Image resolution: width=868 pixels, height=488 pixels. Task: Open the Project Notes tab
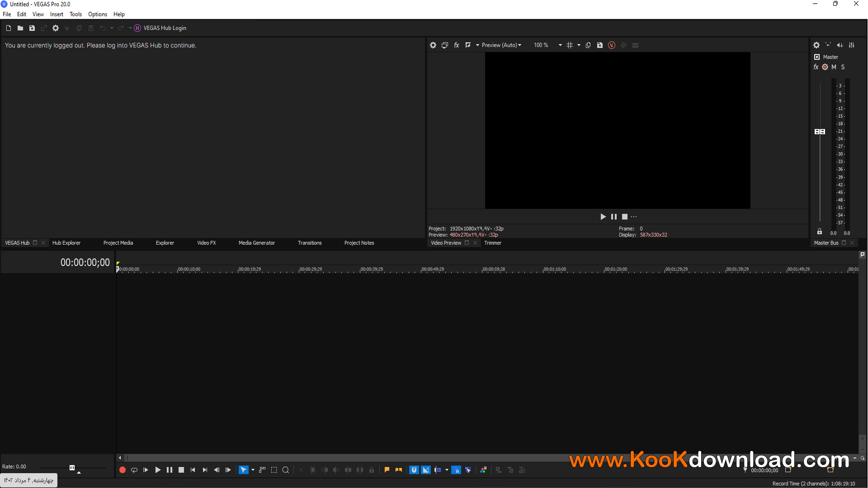[x=359, y=243]
